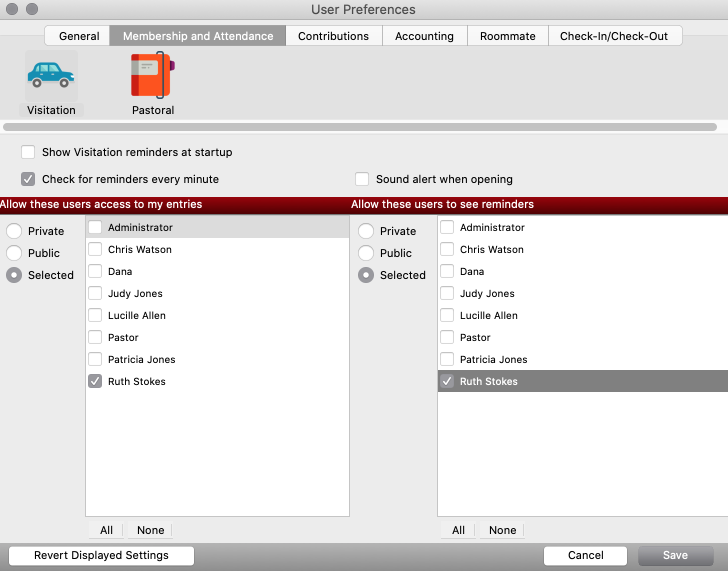Click None under the reminders user list
This screenshot has width=728, height=571.
502,530
